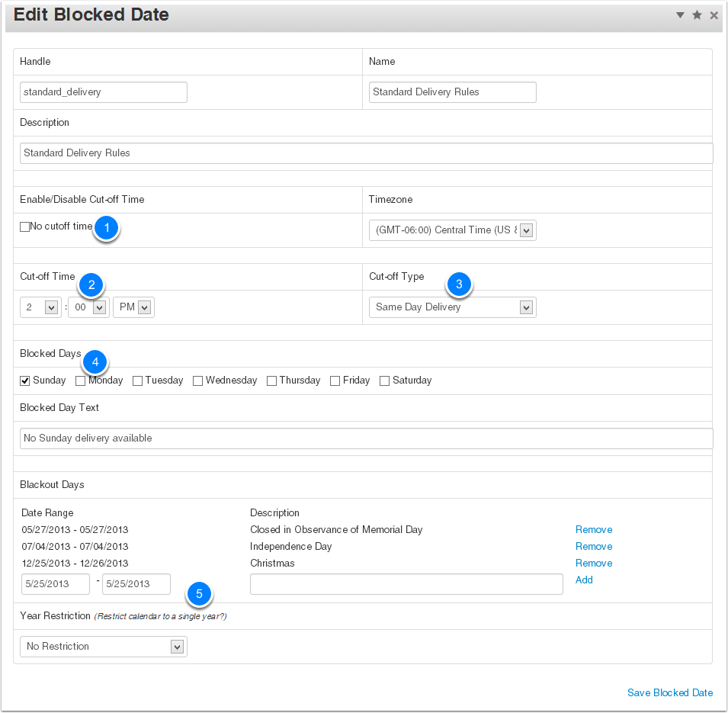Remove the Christmas blackout date
This screenshot has width=728, height=713.
click(594, 564)
